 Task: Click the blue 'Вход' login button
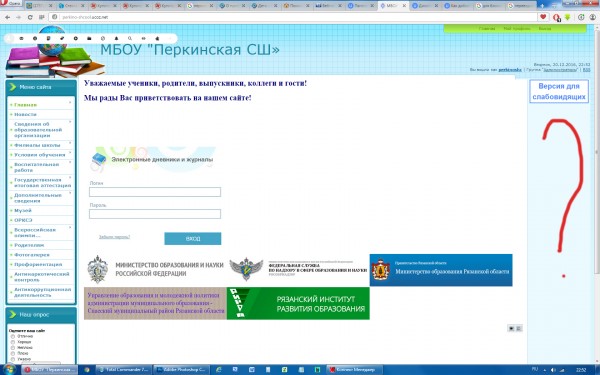192,238
